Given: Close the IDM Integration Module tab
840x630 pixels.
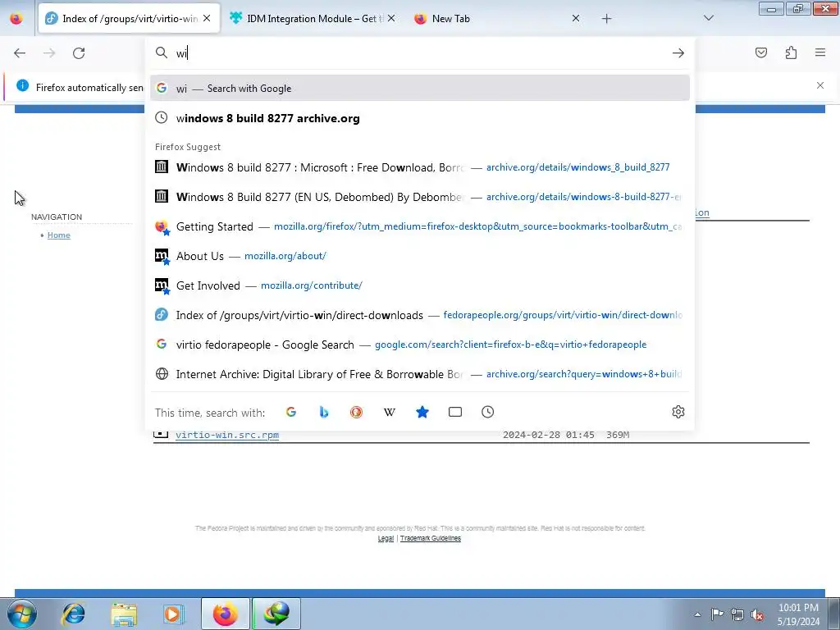Looking at the screenshot, I should 391,18.
